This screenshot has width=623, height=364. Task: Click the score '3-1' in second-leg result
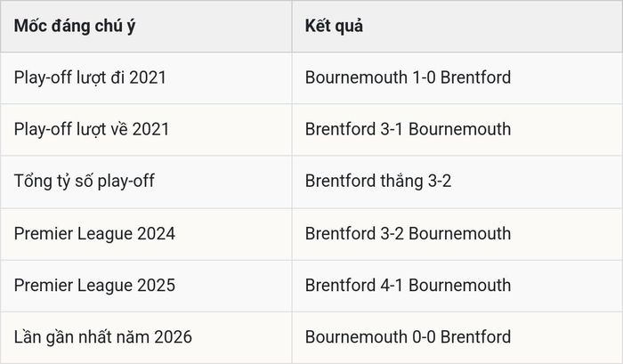(x=392, y=129)
